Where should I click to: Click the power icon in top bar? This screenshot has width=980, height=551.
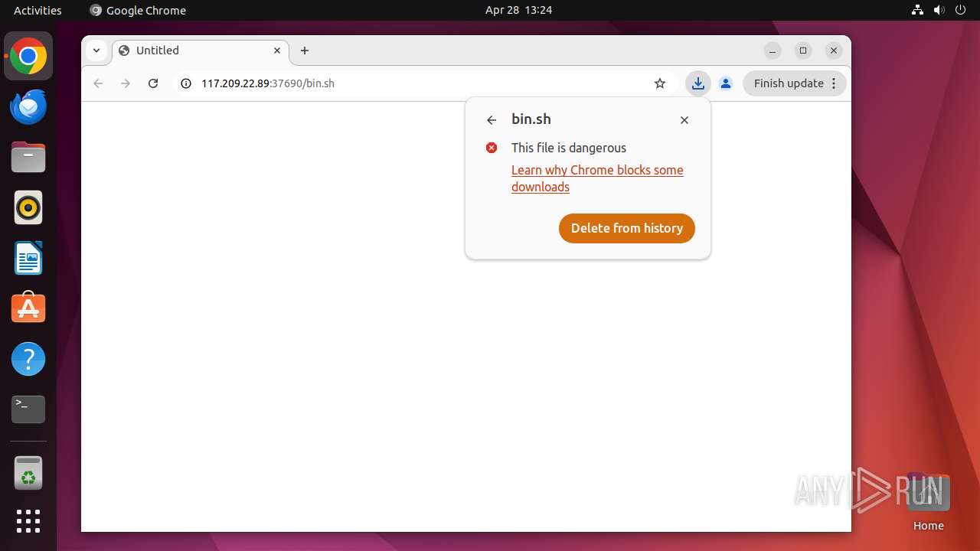point(959,10)
